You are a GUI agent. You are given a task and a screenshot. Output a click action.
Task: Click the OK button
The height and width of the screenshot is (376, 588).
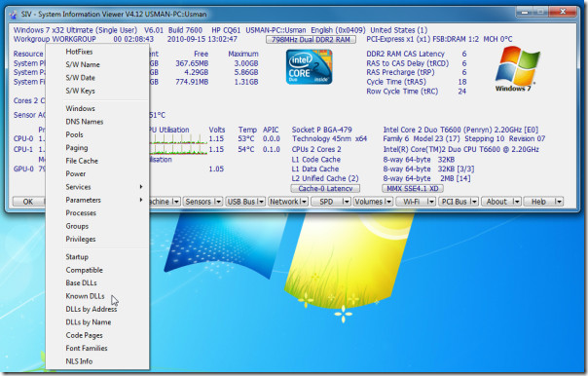(28, 202)
